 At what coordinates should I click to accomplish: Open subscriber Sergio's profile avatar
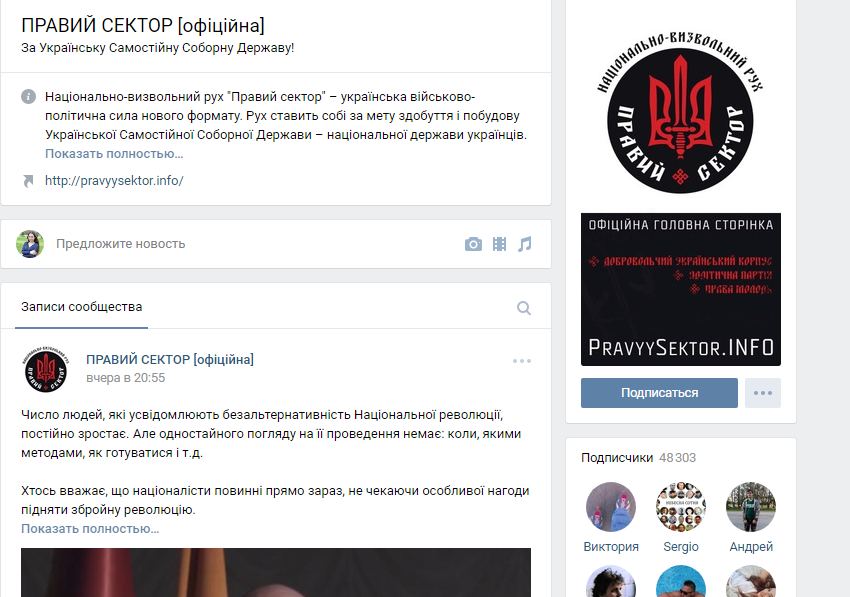tap(681, 507)
